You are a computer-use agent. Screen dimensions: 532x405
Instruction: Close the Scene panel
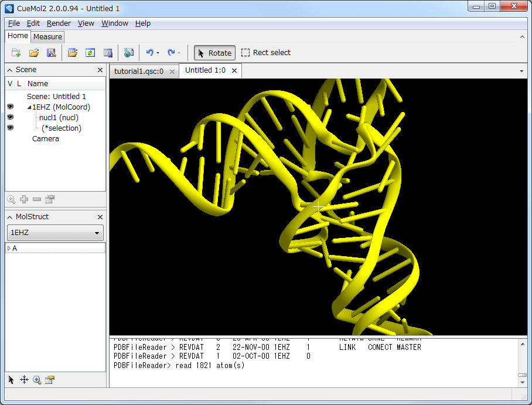(x=100, y=70)
